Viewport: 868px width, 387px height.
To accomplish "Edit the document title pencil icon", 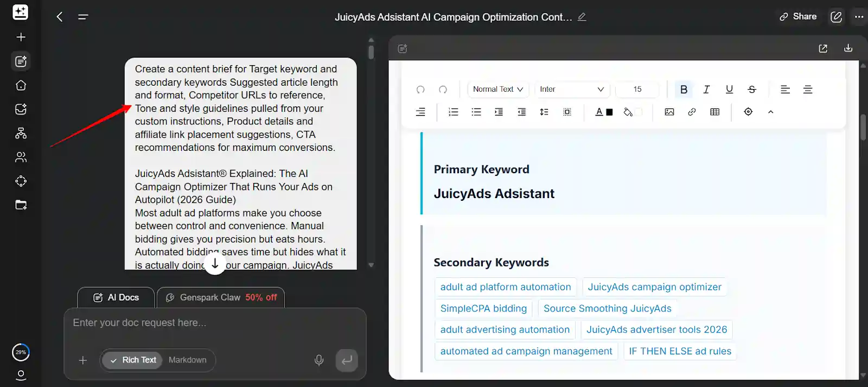I will 582,17.
